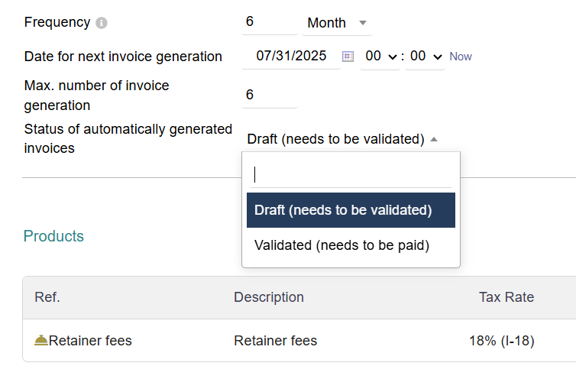Viewport: 576px width, 392px height.
Task: Focus the Max. number of invoice generation field
Action: point(269,95)
